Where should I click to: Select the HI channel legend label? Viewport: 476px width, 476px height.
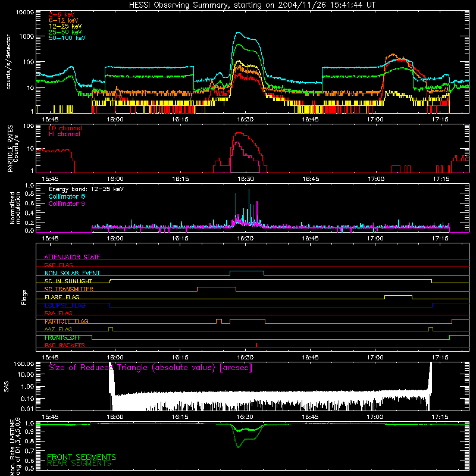tap(64, 134)
